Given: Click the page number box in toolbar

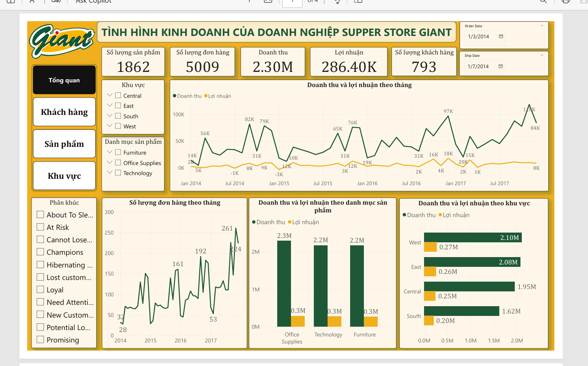Looking at the screenshot, I should point(292,3).
